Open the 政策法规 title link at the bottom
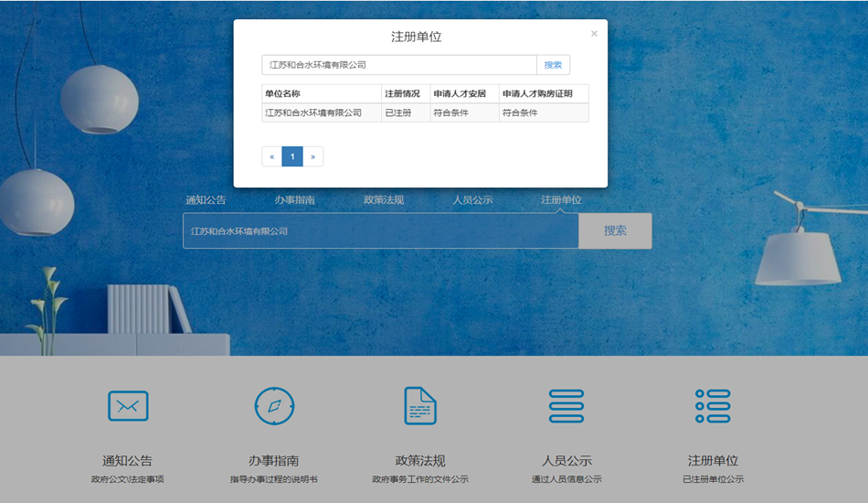The width and height of the screenshot is (868, 503). coord(420,460)
